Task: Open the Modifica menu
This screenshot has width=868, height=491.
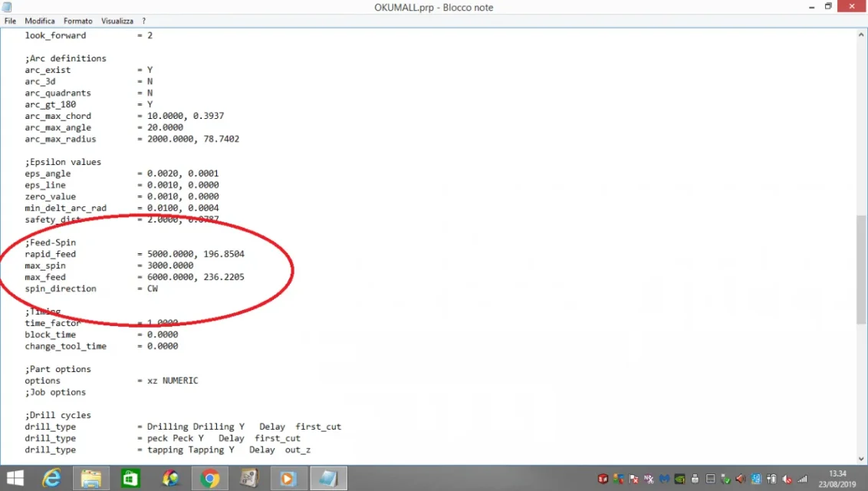Action: click(x=40, y=21)
